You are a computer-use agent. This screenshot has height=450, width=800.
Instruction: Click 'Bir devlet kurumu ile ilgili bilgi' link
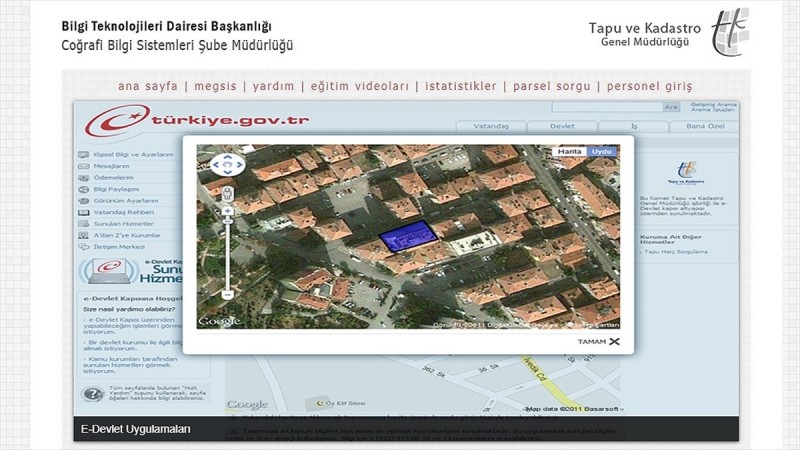pos(135,345)
